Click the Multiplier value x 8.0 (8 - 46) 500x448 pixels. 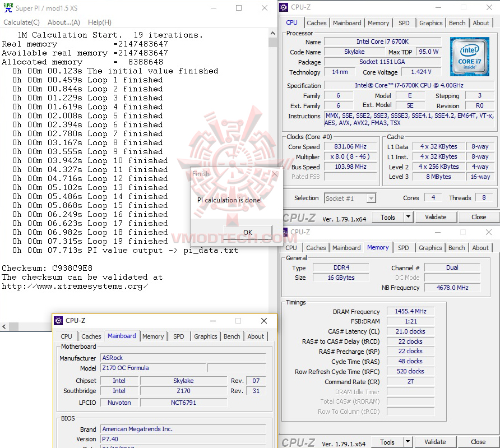click(x=350, y=156)
